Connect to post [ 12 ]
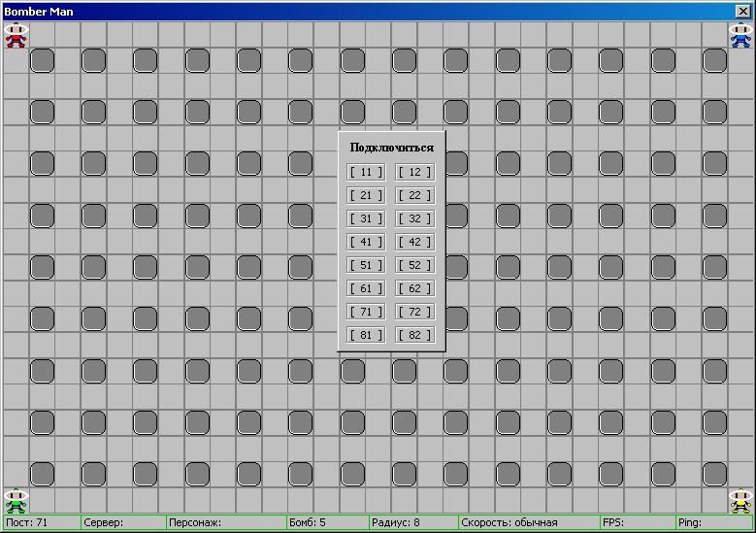The height and width of the screenshot is (533, 756). pyautogui.click(x=414, y=172)
